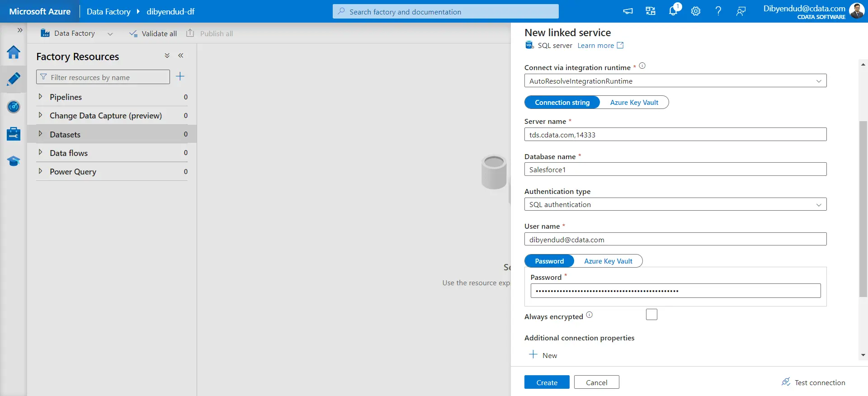Open the notifications bell icon
Image resolution: width=868 pixels, height=396 pixels.
[x=673, y=10]
